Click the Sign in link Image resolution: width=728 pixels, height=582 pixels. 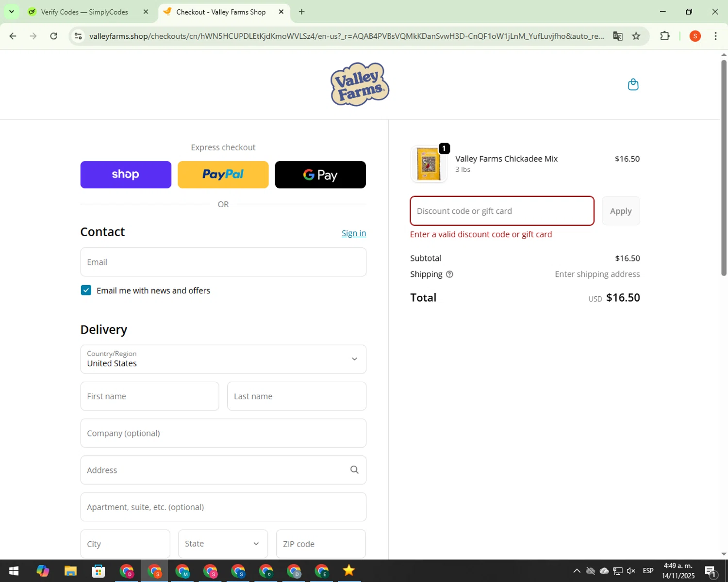point(354,233)
